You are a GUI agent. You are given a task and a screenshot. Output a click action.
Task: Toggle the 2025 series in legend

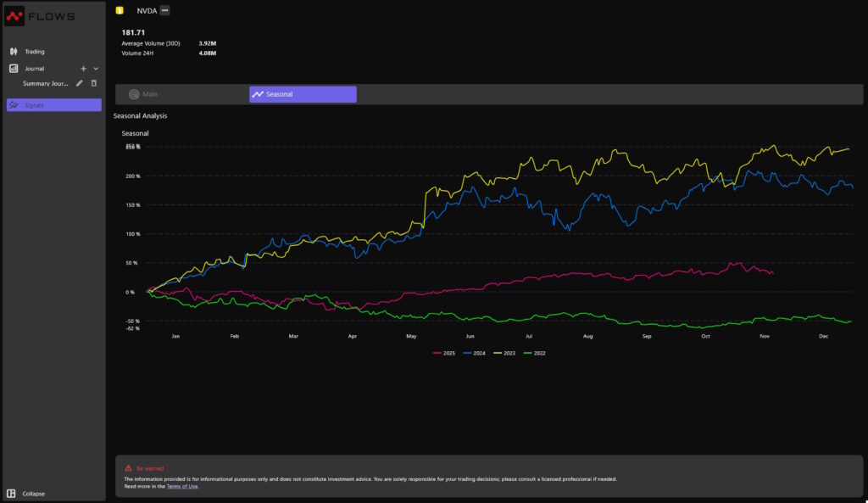click(x=444, y=353)
